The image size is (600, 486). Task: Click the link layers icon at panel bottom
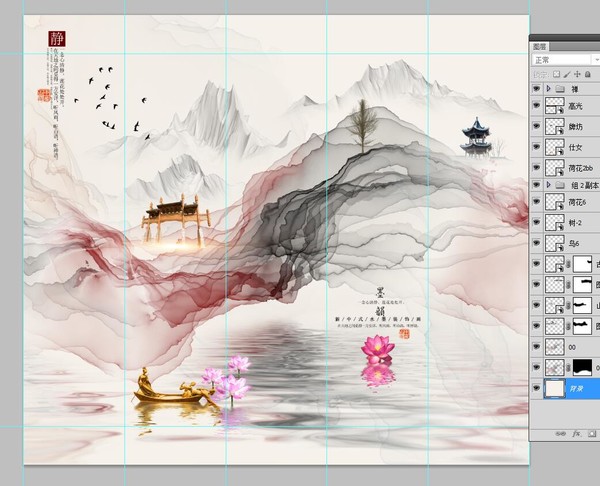(561, 434)
